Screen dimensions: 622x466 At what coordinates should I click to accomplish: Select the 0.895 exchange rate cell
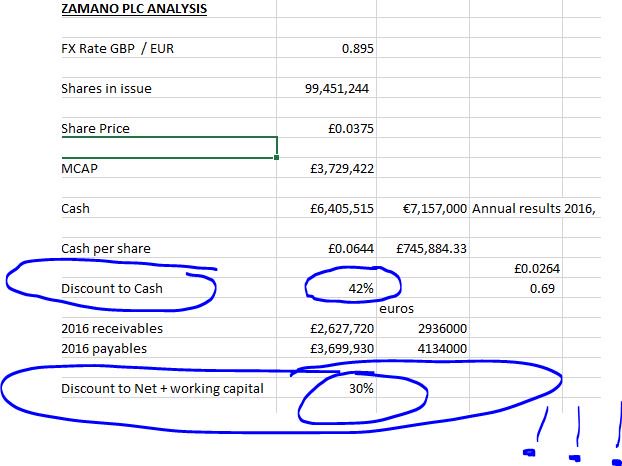pos(357,48)
